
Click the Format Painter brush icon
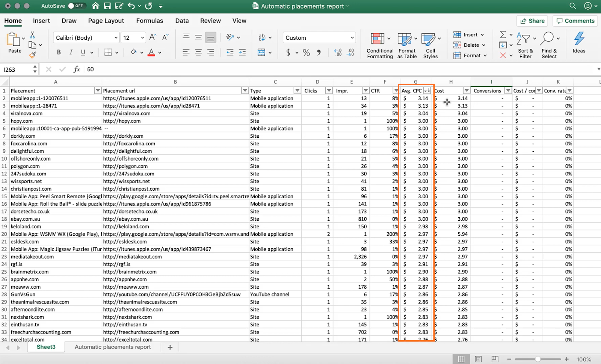click(32, 55)
